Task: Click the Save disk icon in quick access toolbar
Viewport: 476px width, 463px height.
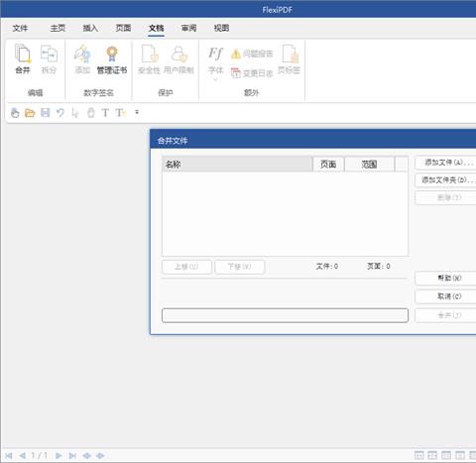Action: (45, 113)
